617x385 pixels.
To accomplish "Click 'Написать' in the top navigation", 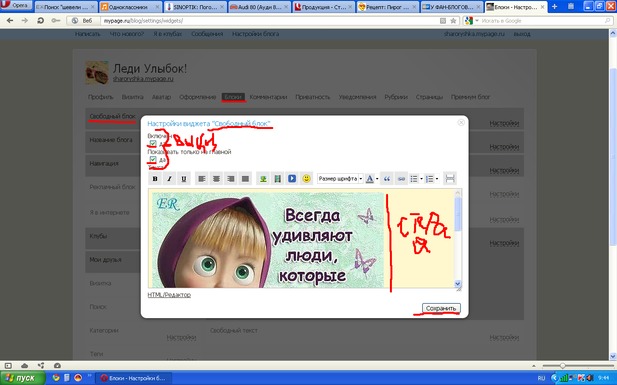I will pos(87,34).
